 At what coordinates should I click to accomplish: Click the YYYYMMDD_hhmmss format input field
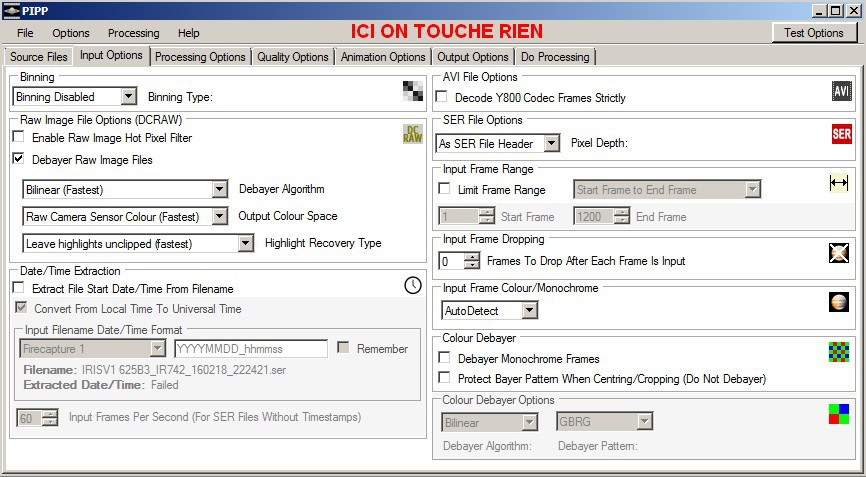(x=251, y=348)
